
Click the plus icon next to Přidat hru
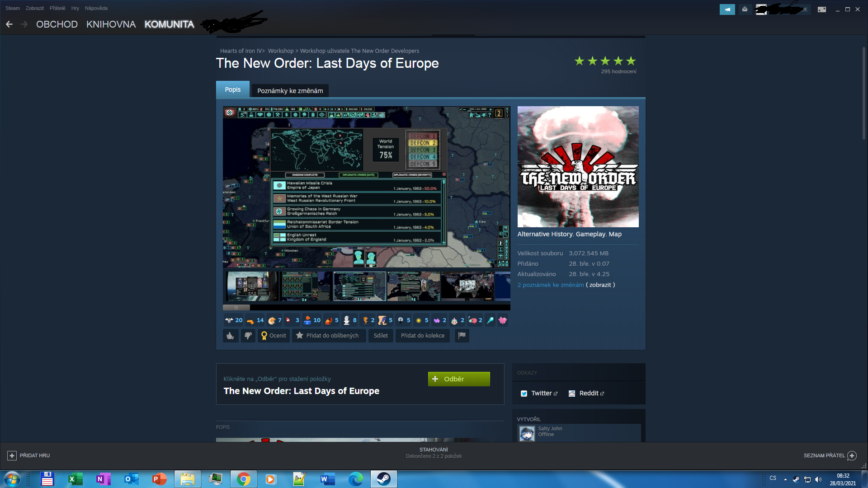(x=12, y=455)
